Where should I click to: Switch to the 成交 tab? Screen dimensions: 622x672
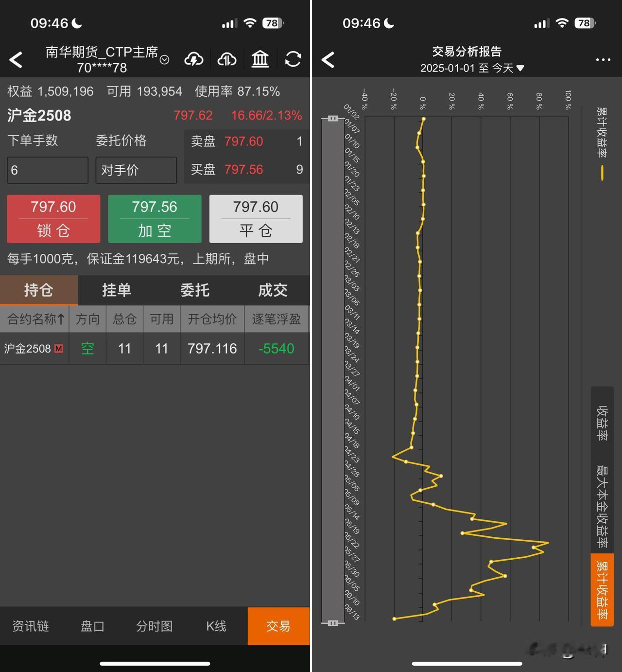click(272, 290)
